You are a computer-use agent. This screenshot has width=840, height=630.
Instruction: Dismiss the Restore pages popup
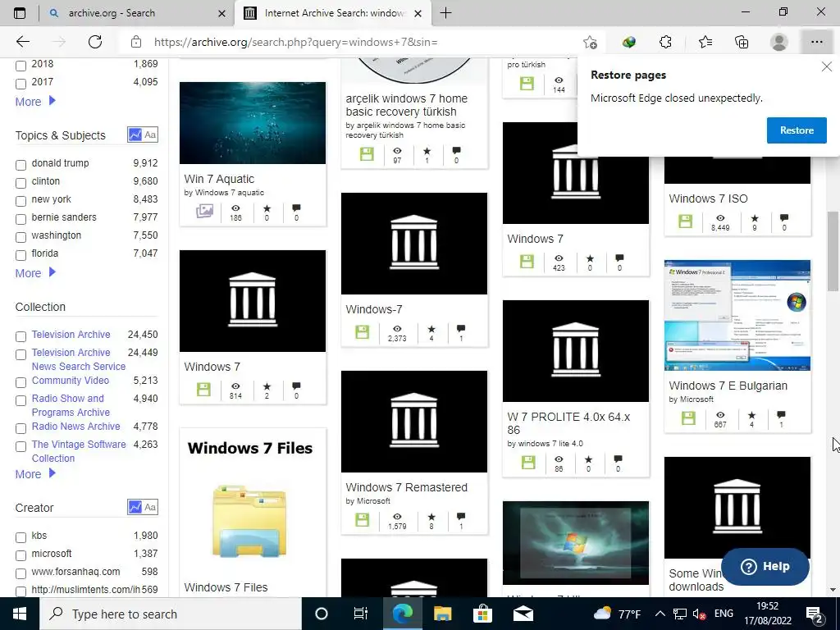(827, 67)
